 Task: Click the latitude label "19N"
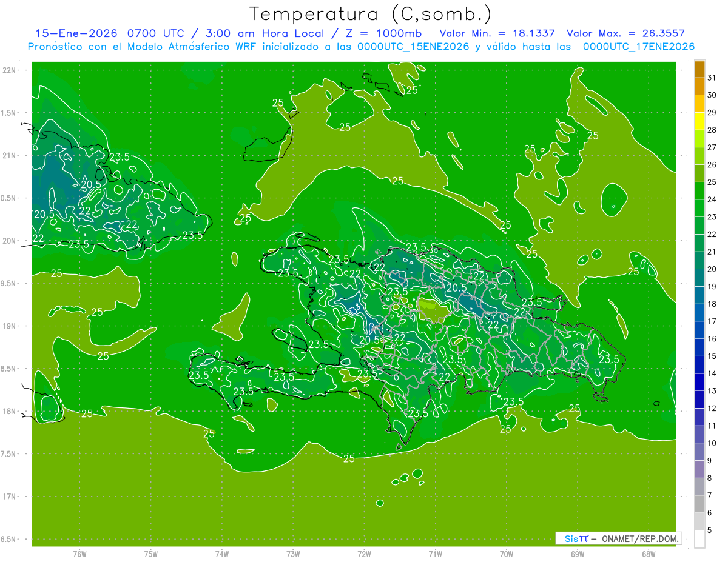[x=9, y=326]
